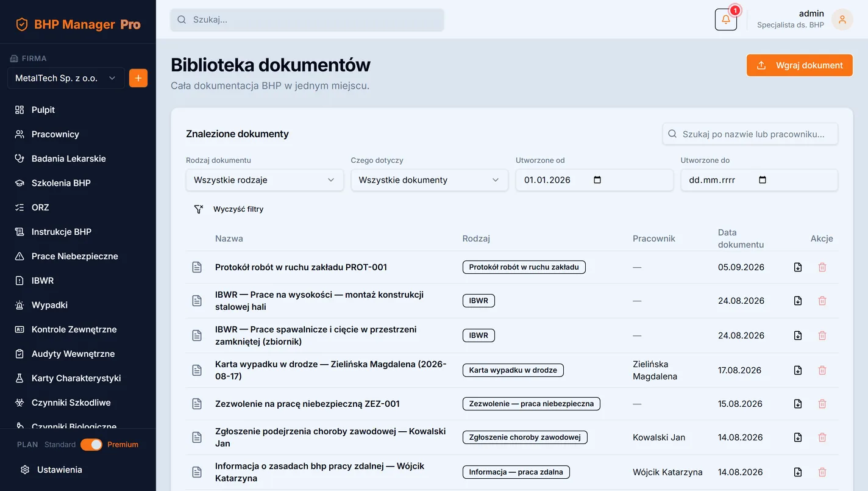Delete the IBWR Prace spawalnicze document
This screenshot has height=491, width=868.
pos(822,335)
